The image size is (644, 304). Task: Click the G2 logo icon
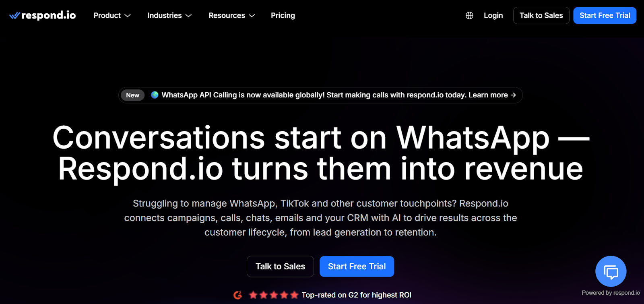coord(238,295)
